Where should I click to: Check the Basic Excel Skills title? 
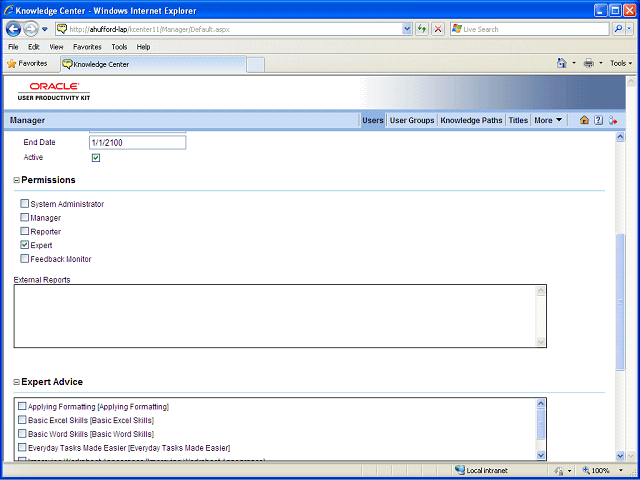pos(22,420)
